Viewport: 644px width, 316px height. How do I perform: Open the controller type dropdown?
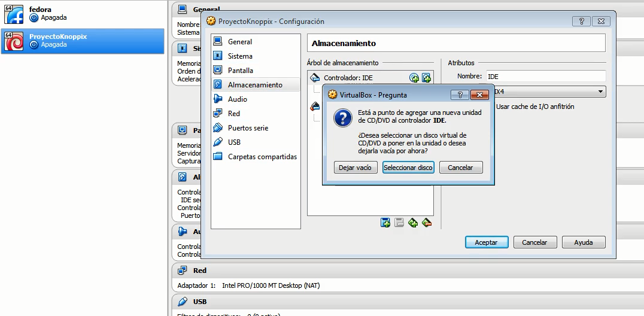[600, 91]
